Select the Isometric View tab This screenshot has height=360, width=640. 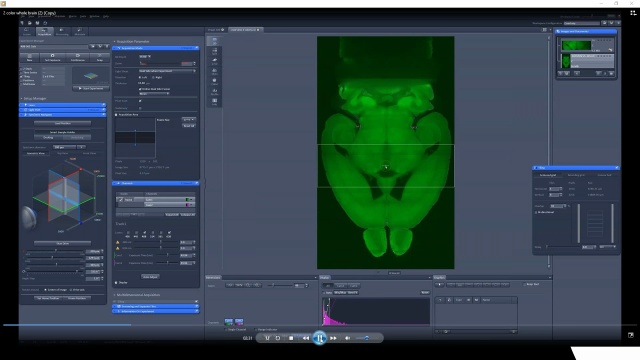pyautogui.click(x=36, y=153)
